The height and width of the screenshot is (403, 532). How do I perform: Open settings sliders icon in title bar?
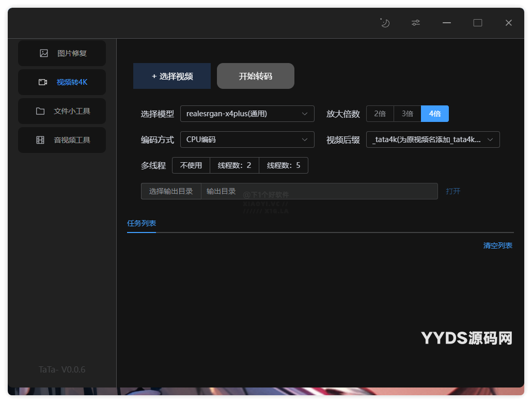click(x=416, y=23)
